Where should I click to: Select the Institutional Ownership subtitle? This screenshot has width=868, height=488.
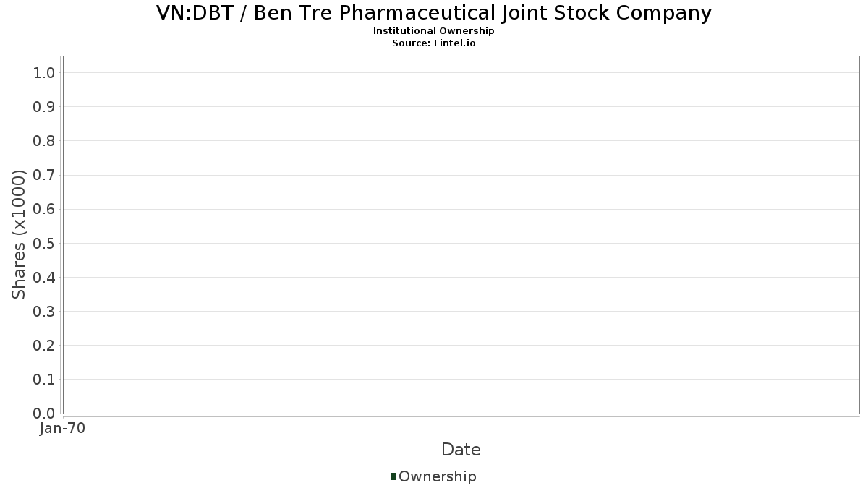click(x=434, y=31)
